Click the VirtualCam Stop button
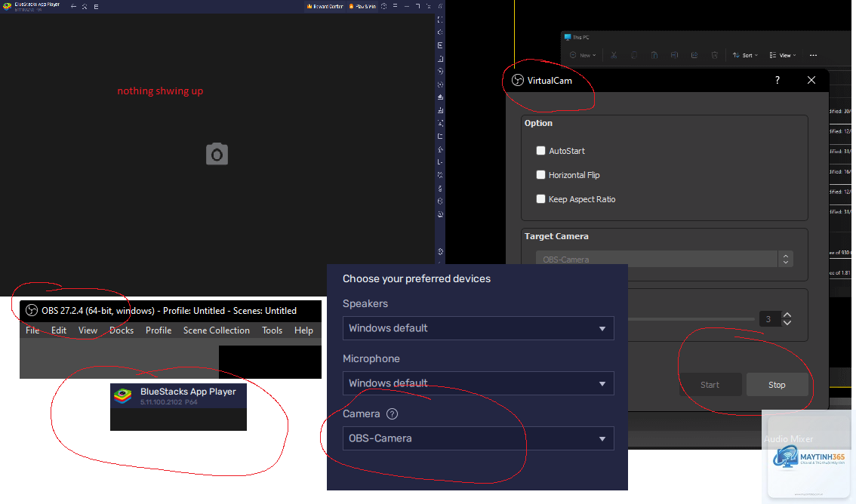The height and width of the screenshot is (504, 856). pos(777,385)
